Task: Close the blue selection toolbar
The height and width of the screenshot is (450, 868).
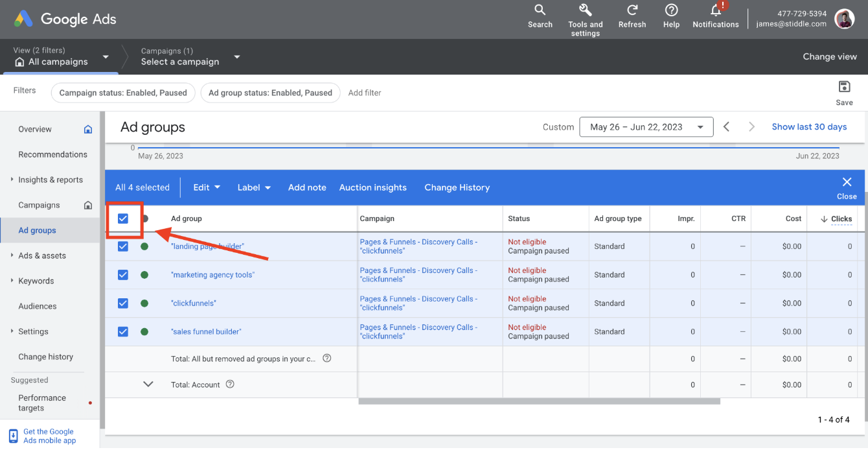Action: (x=847, y=187)
